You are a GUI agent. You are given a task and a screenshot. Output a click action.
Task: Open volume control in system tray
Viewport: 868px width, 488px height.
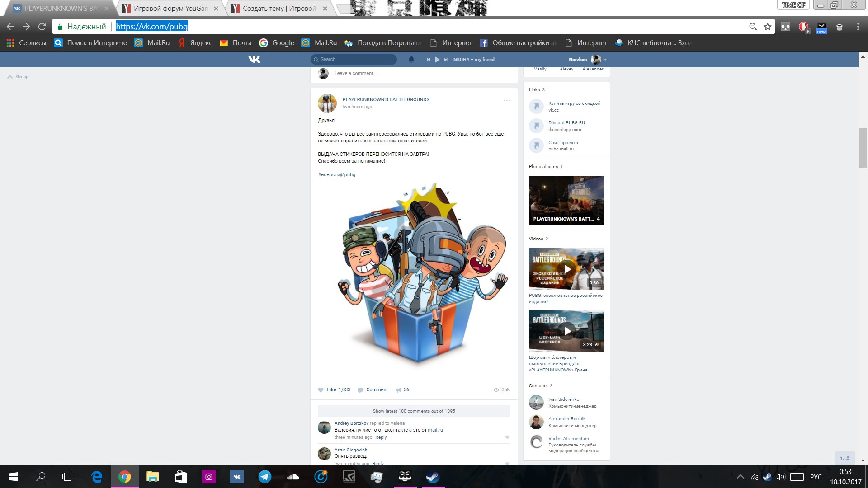(780, 477)
